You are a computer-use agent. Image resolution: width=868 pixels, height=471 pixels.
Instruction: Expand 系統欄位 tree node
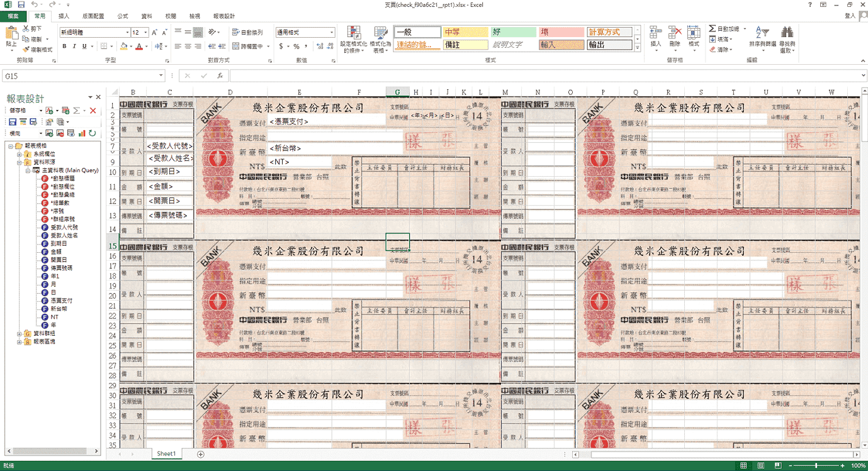(19, 154)
